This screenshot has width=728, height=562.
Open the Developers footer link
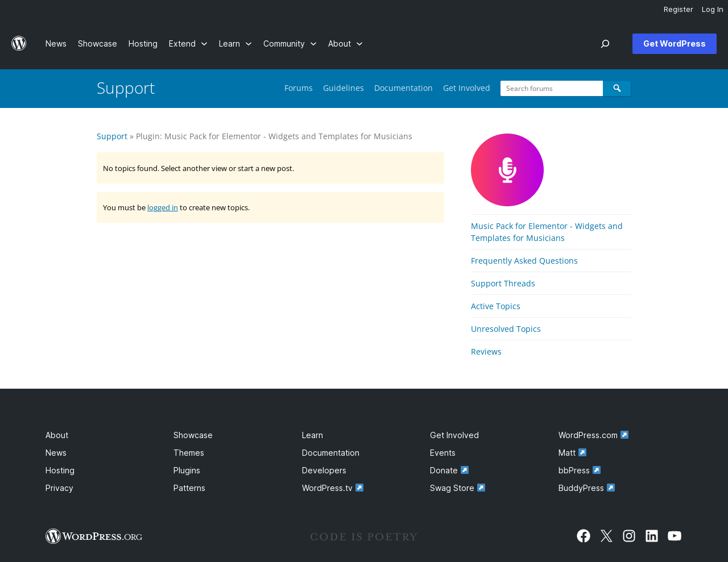[x=324, y=471]
